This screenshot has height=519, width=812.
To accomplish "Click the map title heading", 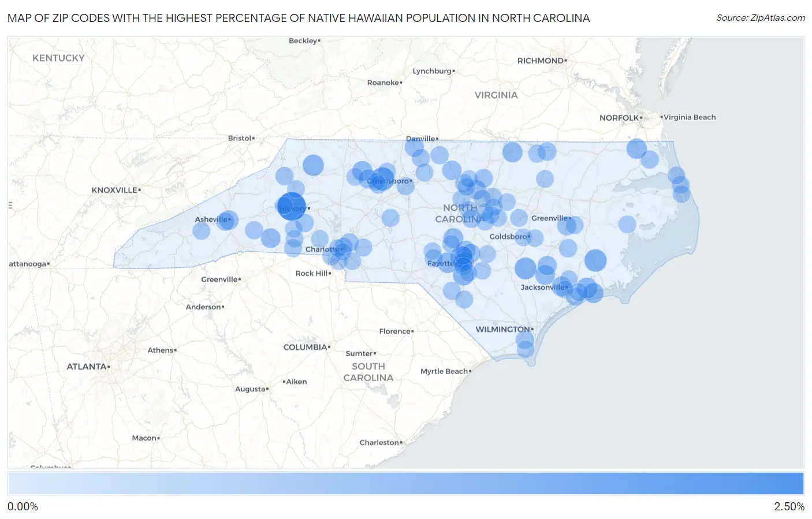I will pyautogui.click(x=299, y=18).
